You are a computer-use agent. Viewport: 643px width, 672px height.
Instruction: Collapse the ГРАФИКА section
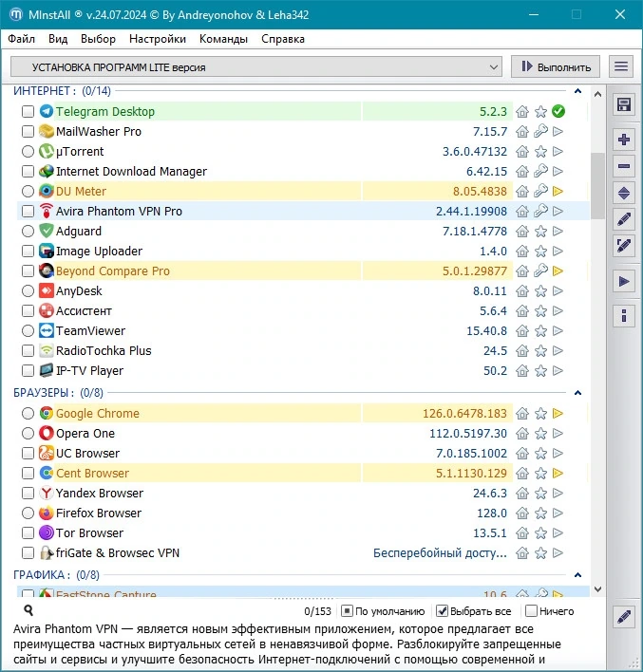(577, 575)
